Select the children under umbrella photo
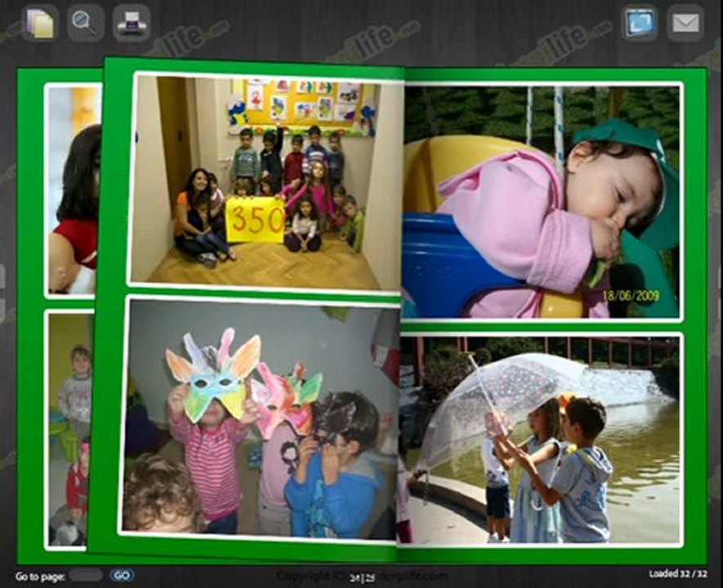The height and width of the screenshot is (588, 723). (539, 439)
